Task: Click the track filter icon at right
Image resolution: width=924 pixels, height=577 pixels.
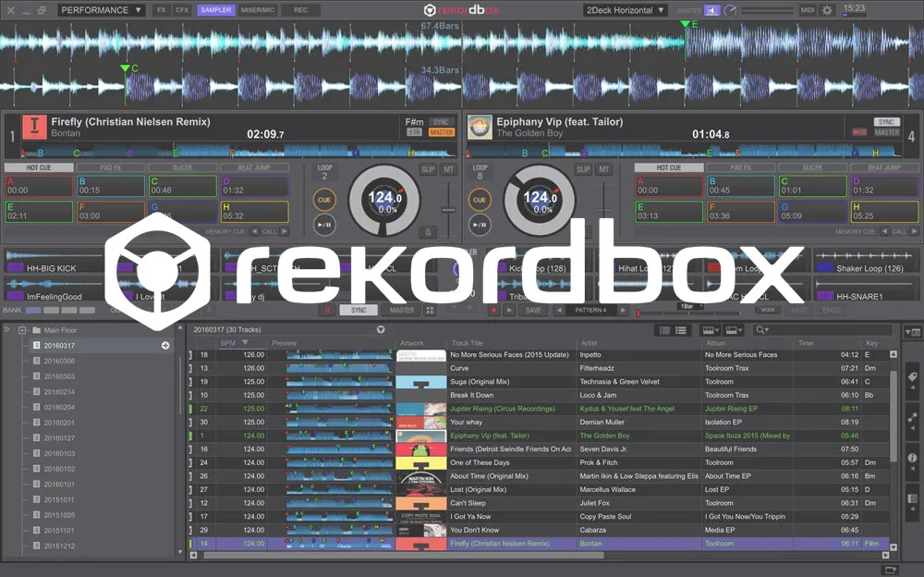Action: [913, 332]
